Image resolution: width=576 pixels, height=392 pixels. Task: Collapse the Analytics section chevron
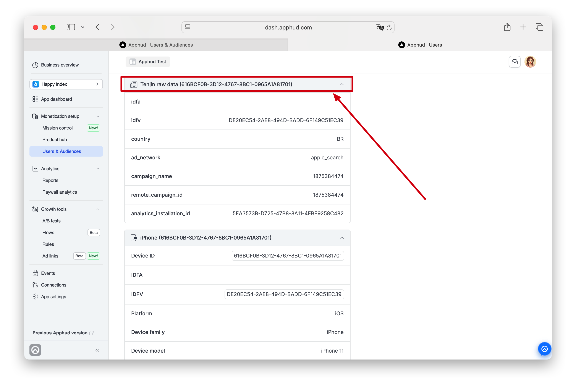point(98,168)
